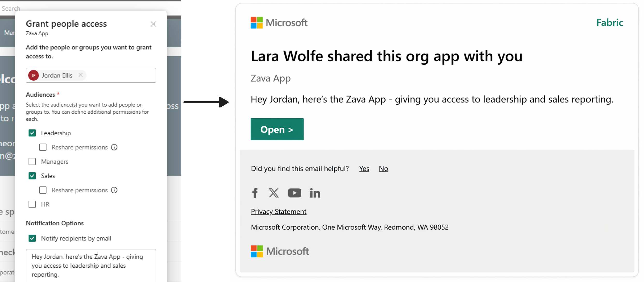Open the Facebook icon in the email
Image resolution: width=644 pixels, height=282 pixels.
255,193
